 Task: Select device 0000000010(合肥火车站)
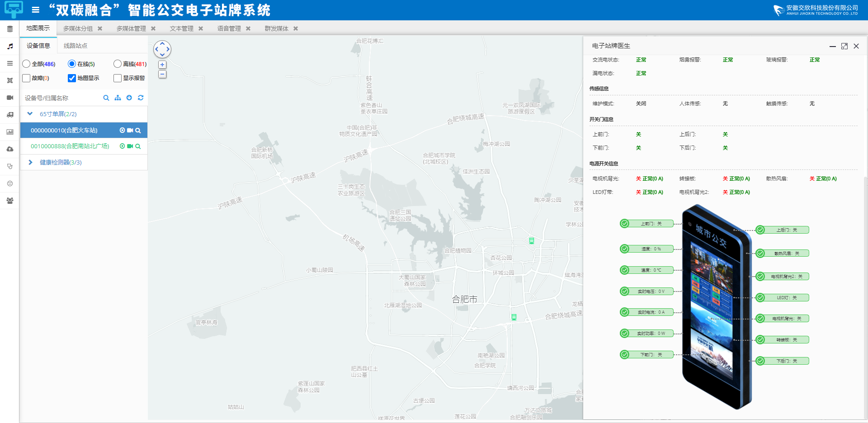point(64,130)
